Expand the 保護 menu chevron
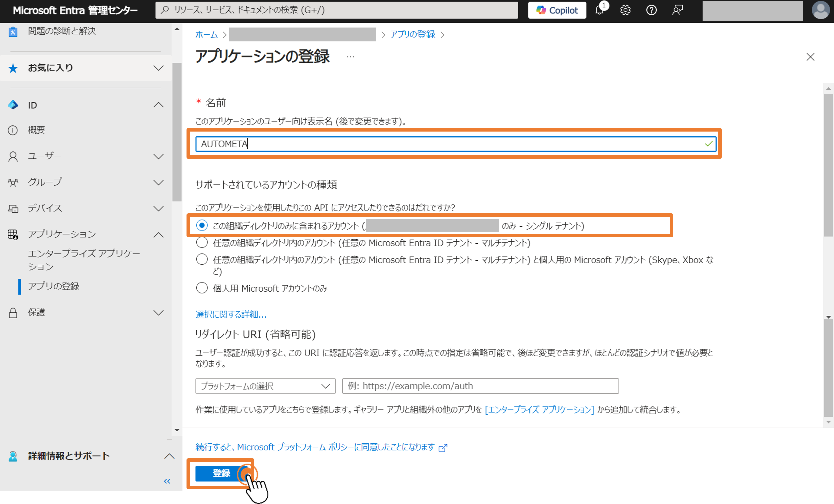Image resolution: width=834 pixels, height=504 pixels. tap(158, 313)
